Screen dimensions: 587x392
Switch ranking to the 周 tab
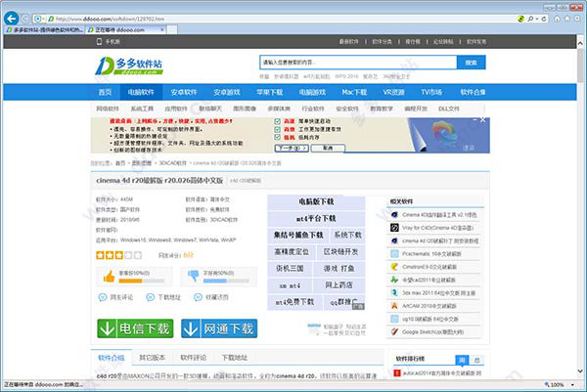point(462,360)
